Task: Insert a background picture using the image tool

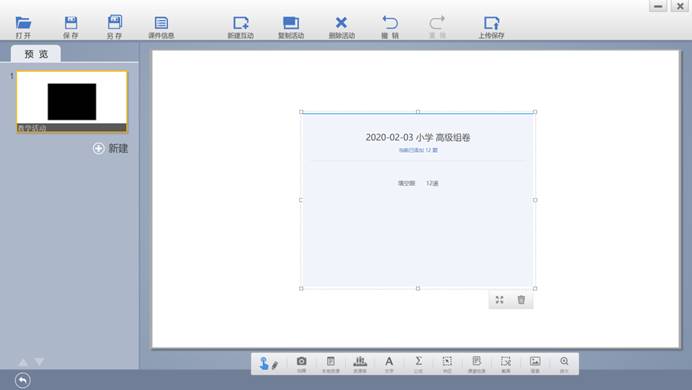Action: point(535,364)
